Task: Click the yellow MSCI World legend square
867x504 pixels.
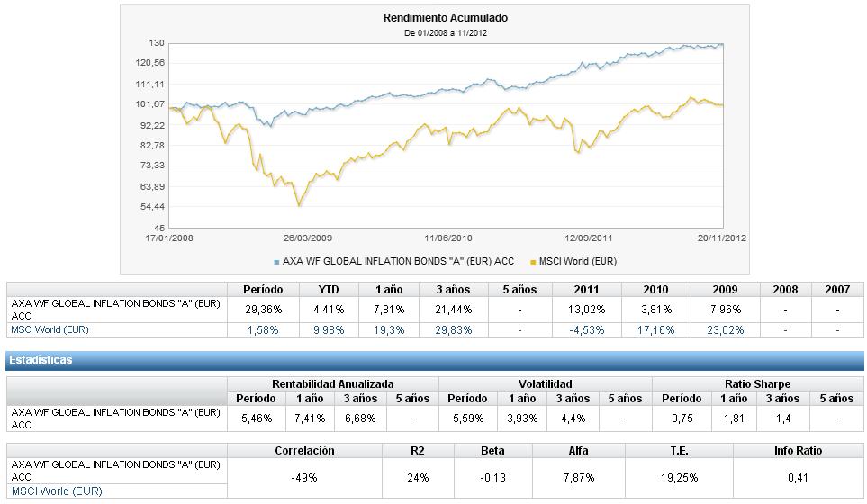Action: pyautogui.click(x=533, y=262)
